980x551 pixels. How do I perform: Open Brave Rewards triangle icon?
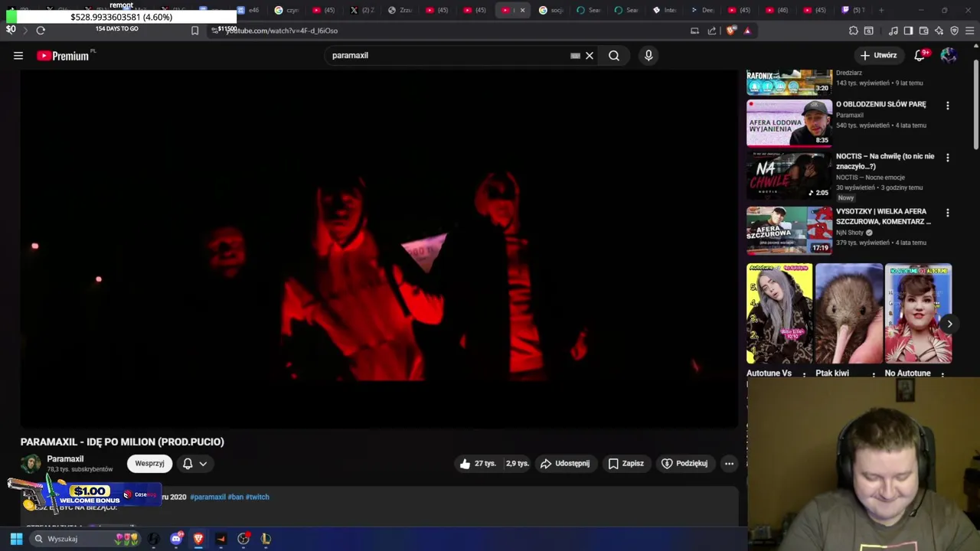pos(747,31)
